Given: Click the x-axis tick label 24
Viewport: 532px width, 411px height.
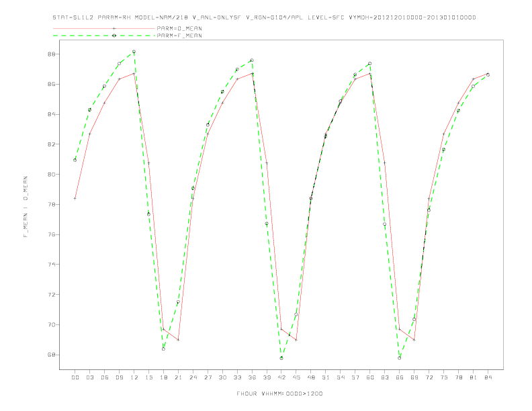Looking at the screenshot, I should (193, 377).
